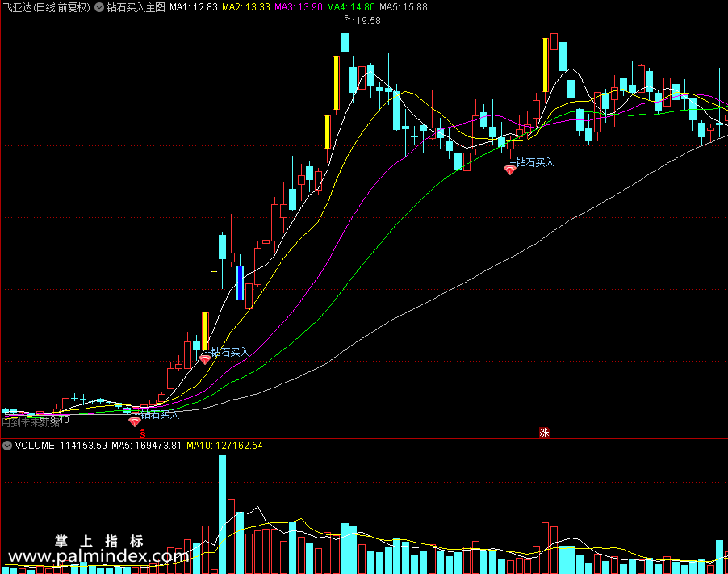The image size is (728, 574).
Task: Click the volume MA5: 169473.81 value
Action: [x=146, y=446]
